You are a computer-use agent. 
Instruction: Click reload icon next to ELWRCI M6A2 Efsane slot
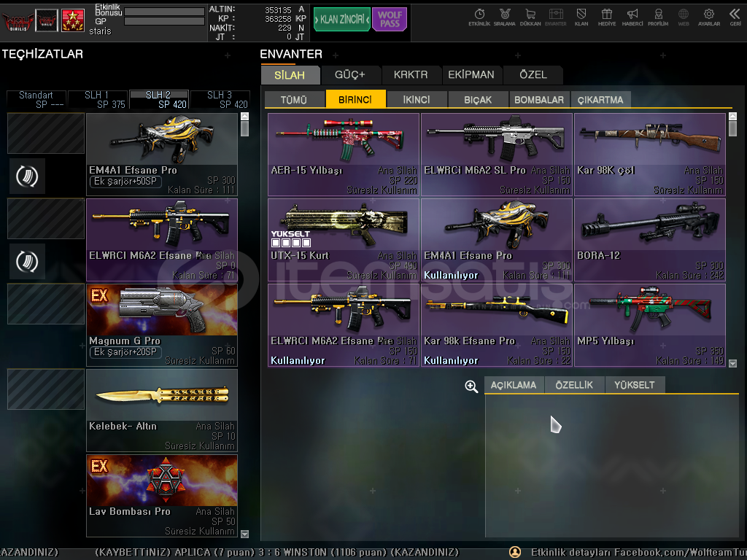[x=27, y=262]
